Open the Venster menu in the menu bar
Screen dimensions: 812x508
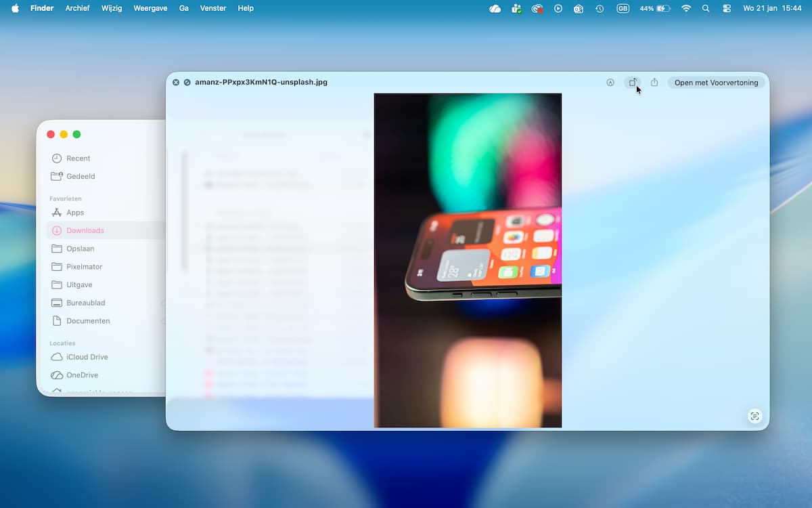coord(213,8)
